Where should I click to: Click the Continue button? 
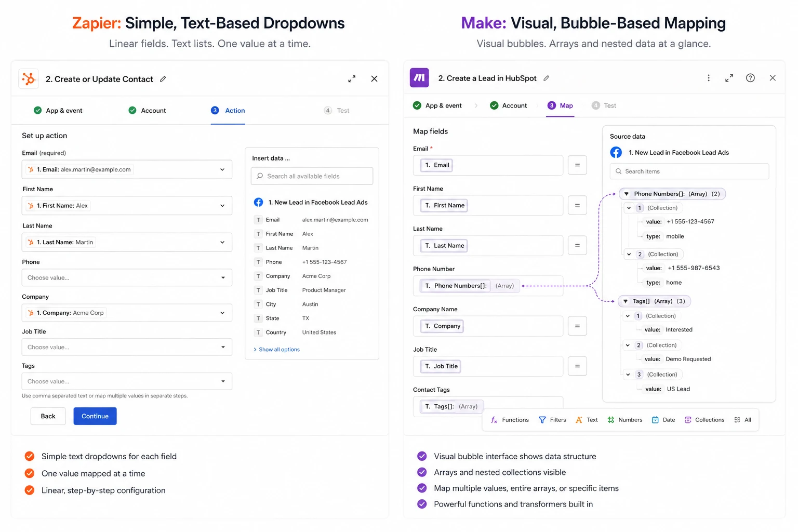(95, 416)
